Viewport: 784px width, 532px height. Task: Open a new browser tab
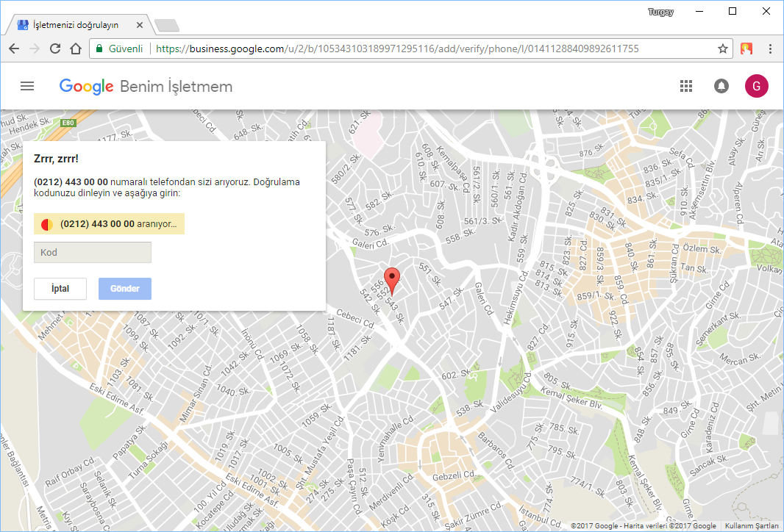166,25
